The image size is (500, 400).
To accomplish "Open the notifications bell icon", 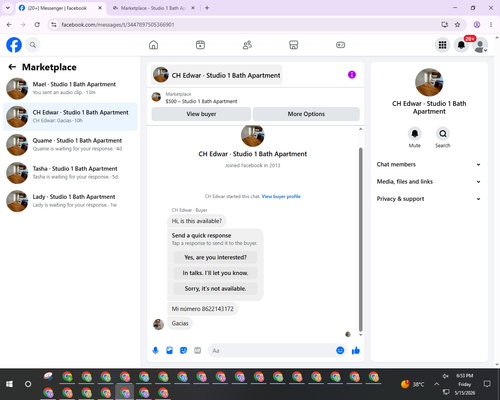I will pyautogui.click(x=461, y=45).
